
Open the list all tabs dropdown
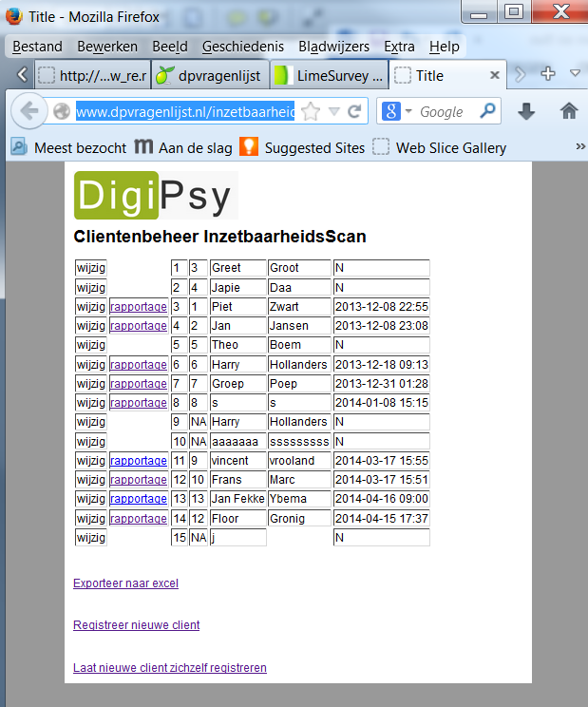tap(575, 73)
